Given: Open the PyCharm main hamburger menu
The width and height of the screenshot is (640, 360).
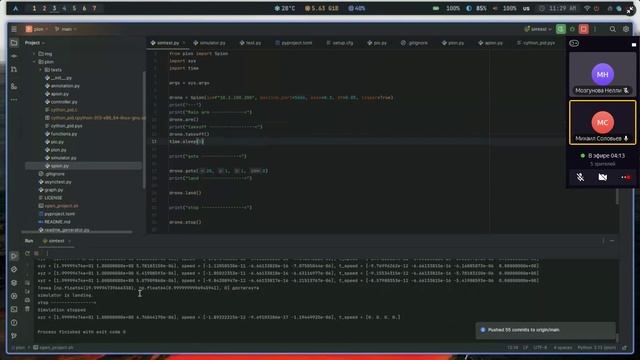Looking at the screenshot, I should click(14, 29).
